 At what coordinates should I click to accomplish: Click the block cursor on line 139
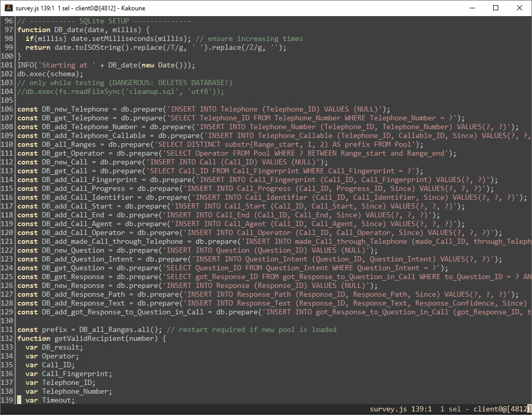(x=19, y=400)
